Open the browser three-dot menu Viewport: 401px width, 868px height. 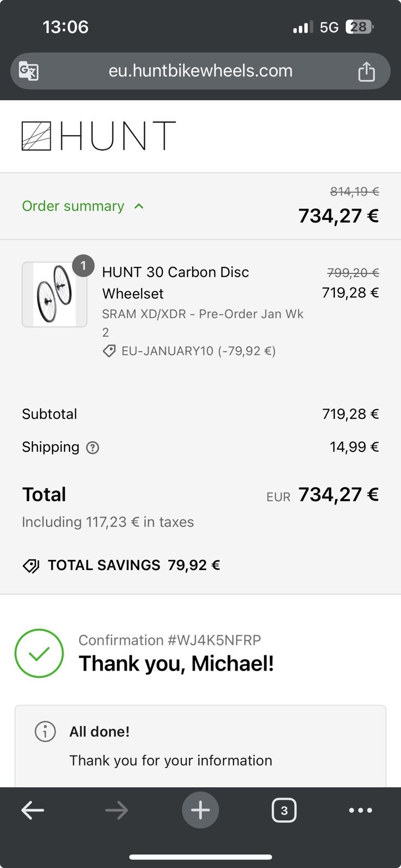(x=360, y=810)
